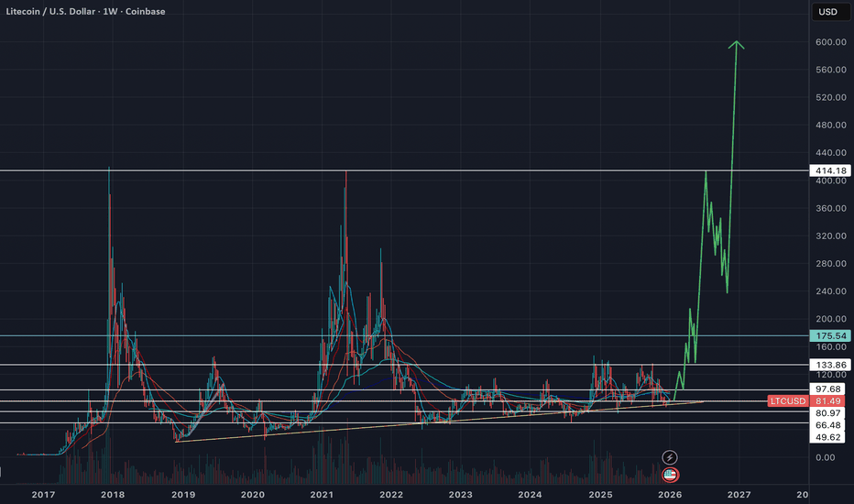Click the 600.00 mark on price scale

pyautogui.click(x=829, y=42)
